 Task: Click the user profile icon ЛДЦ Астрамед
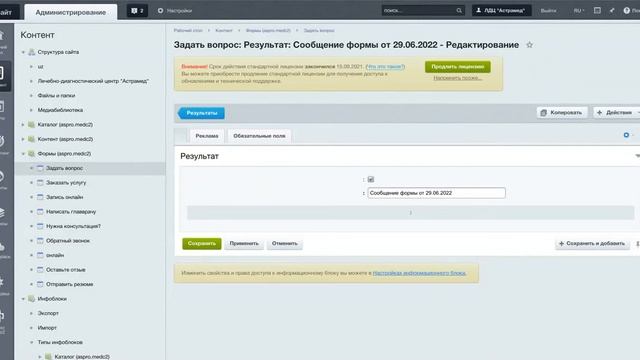tap(479, 11)
